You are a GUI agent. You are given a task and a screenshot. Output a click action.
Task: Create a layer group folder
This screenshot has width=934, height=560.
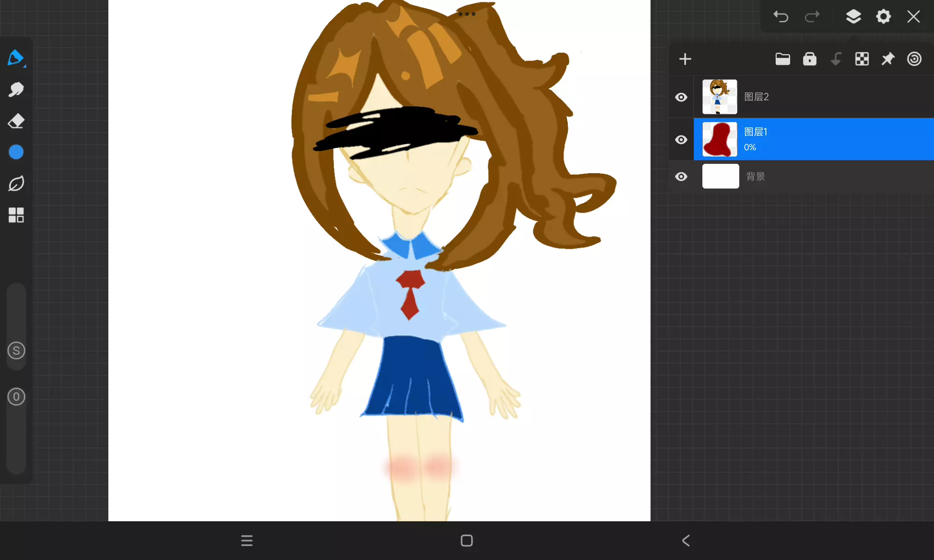(783, 59)
